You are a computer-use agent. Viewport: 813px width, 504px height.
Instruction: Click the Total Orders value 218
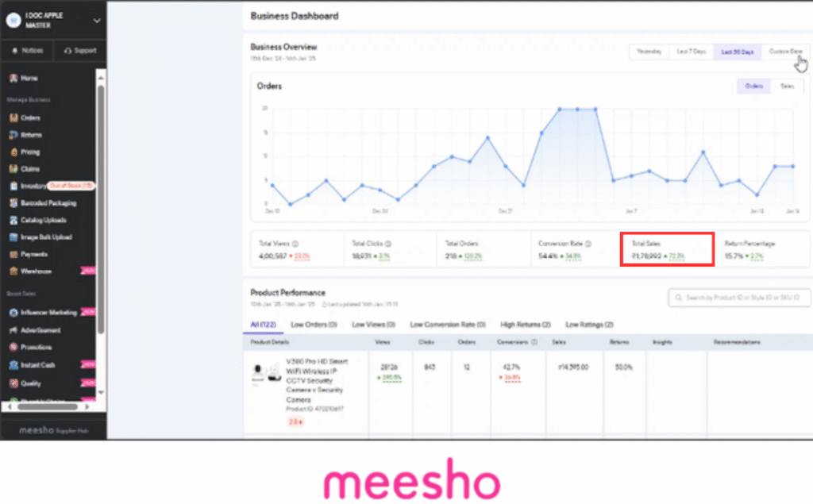(451, 256)
